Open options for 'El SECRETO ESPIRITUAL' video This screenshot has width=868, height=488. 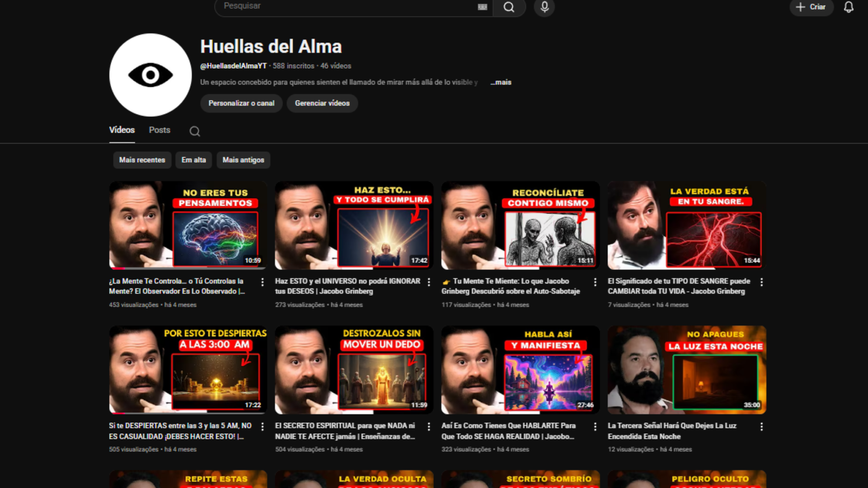(x=429, y=427)
